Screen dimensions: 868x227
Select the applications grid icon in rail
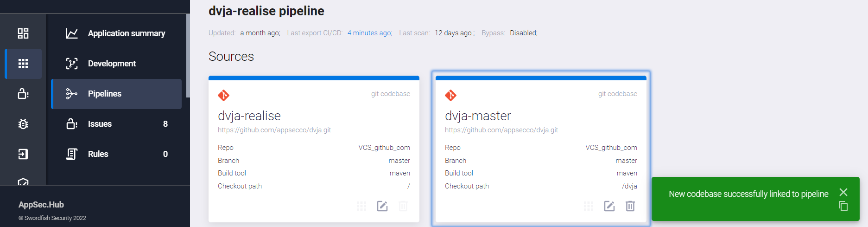23,64
